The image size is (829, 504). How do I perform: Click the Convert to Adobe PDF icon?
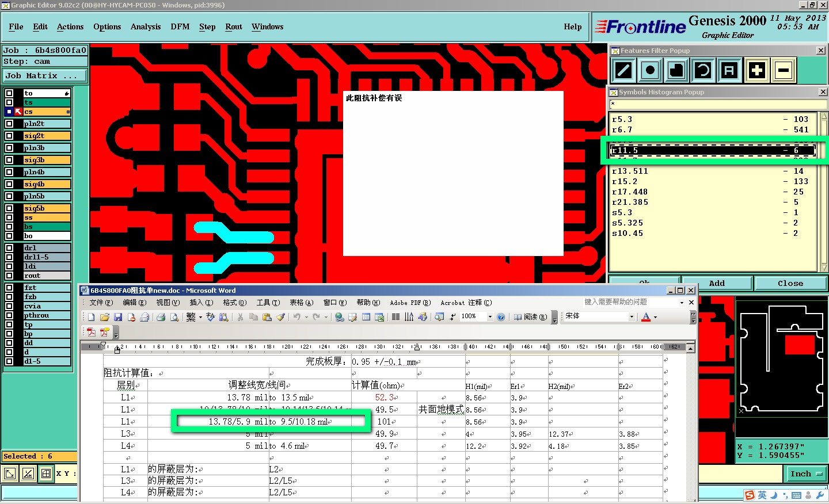[91, 332]
